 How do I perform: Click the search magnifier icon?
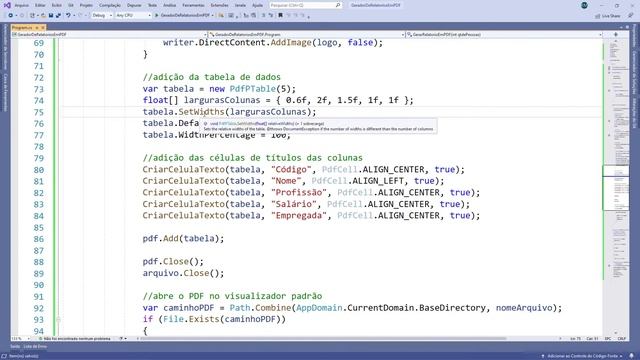[x=338, y=5]
